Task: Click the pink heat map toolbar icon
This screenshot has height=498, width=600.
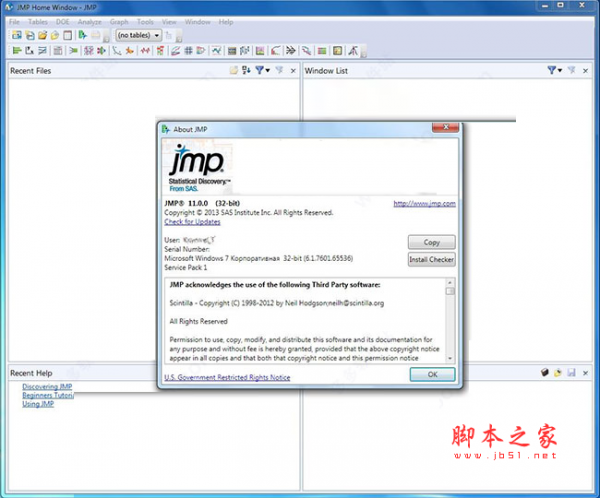Action: (x=260, y=51)
